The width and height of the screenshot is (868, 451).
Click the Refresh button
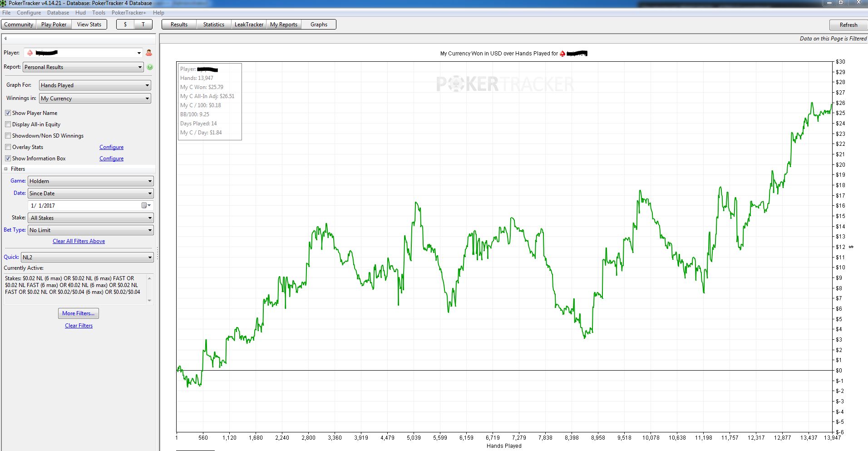click(x=848, y=25)
